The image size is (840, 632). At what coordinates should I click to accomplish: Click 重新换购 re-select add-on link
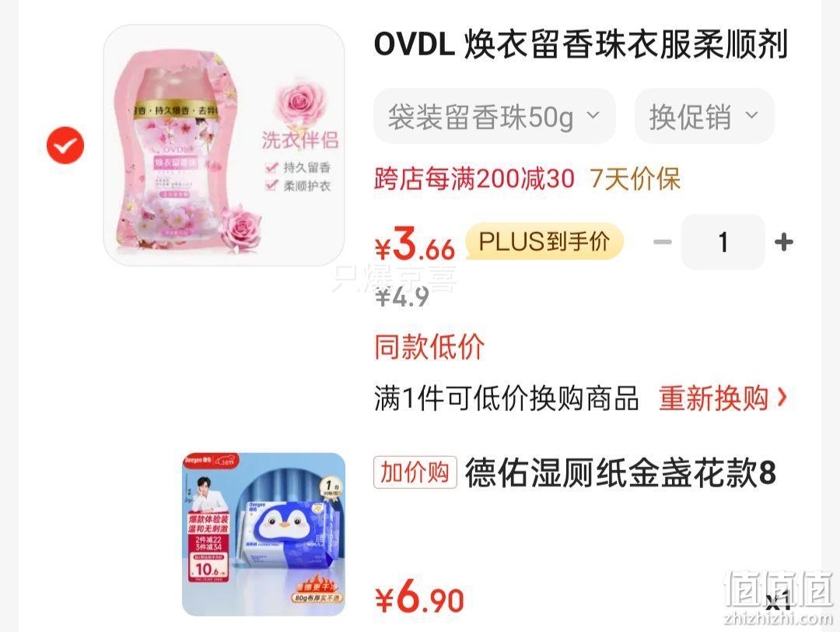pos(713,399)
